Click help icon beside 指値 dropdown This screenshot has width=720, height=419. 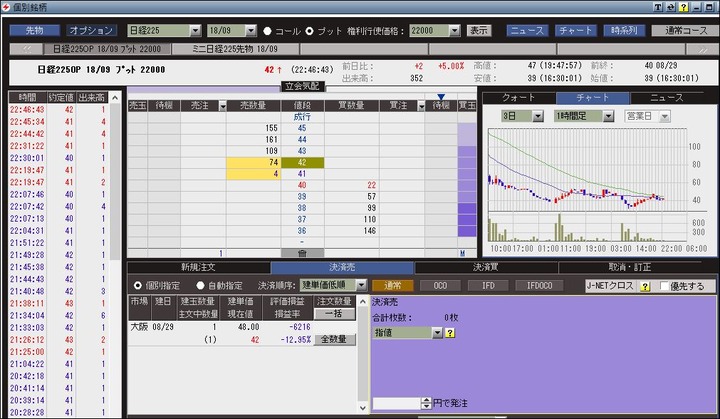click(x=450, y=333)
